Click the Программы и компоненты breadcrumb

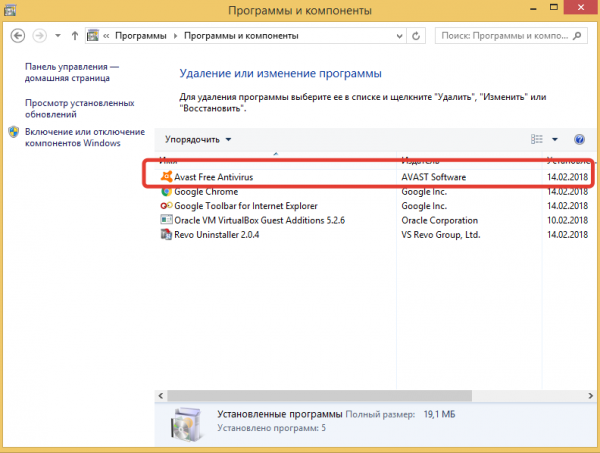(x=241, y=36)
